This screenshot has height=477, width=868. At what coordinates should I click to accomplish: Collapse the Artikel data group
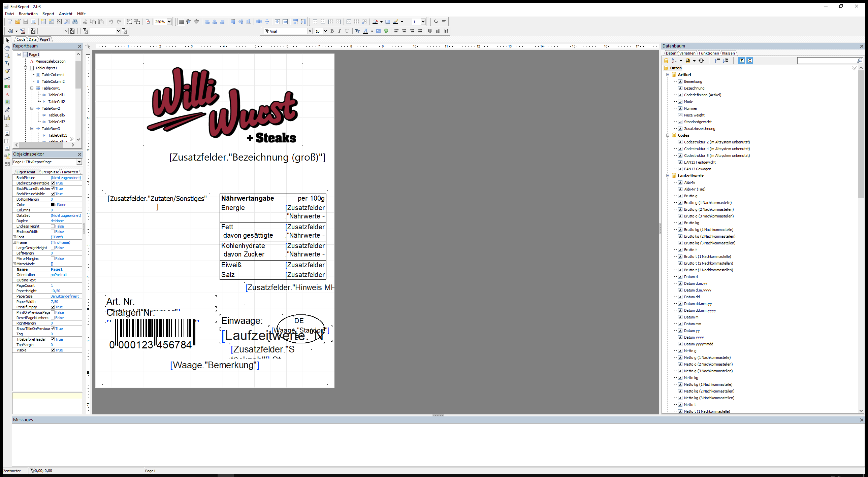tap(668, 74)
